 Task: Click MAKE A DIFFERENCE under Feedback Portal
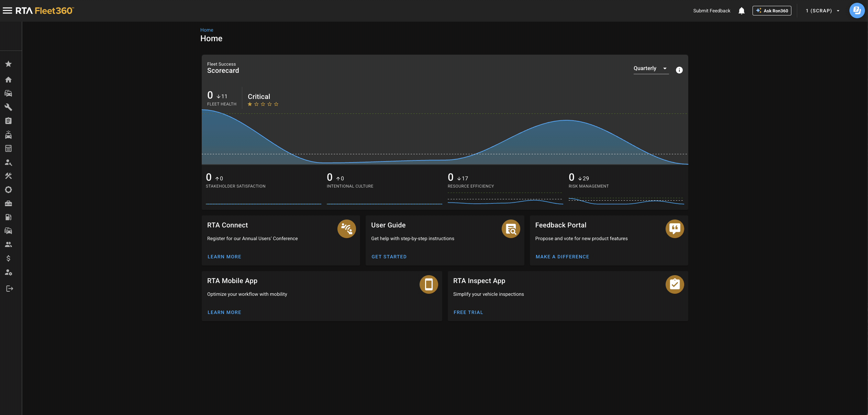563,257
